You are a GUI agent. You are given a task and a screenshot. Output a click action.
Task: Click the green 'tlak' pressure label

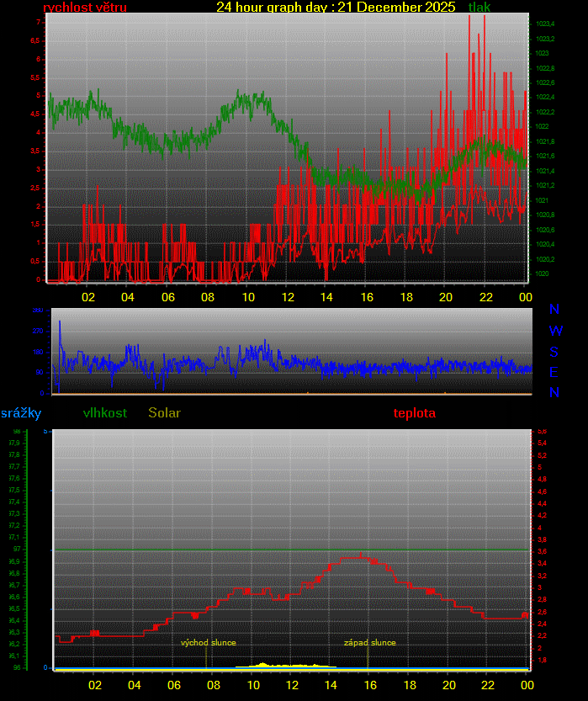(x=479, y=8)
